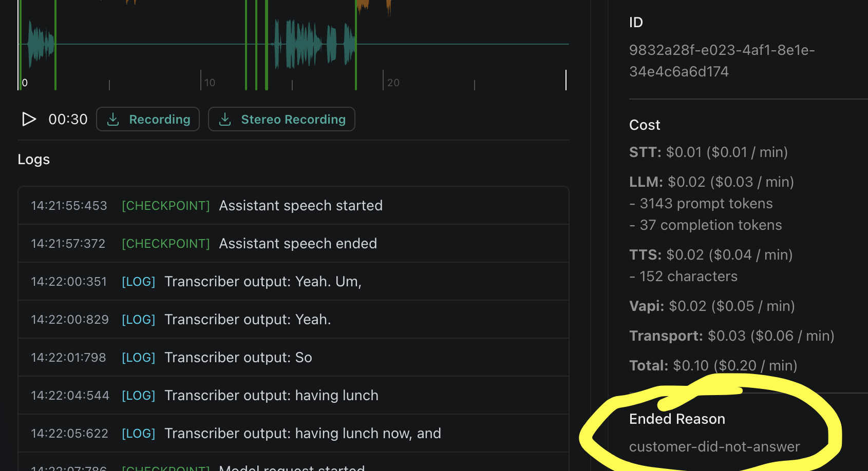The height and width of the screenshot is (471, 868).
Task: Download the Stereo Recording
Action: [x=281, y=119]
